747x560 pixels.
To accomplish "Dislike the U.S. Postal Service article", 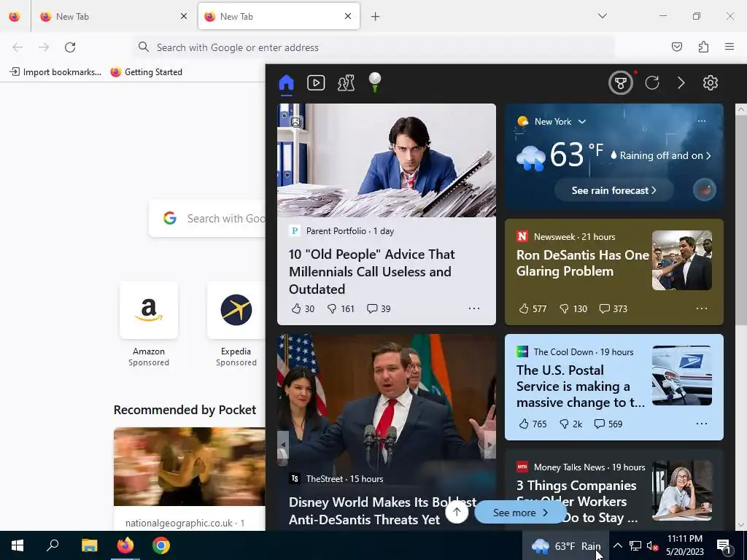I will pyautogui.click(x=570, y=424).
